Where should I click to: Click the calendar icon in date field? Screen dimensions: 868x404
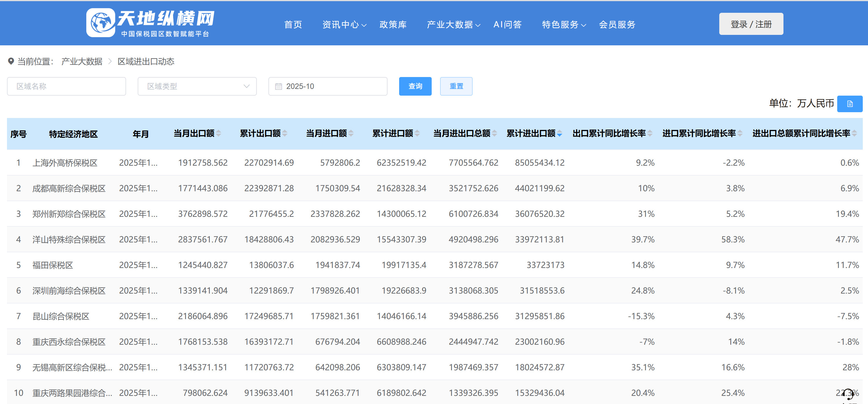click(278, 87)
